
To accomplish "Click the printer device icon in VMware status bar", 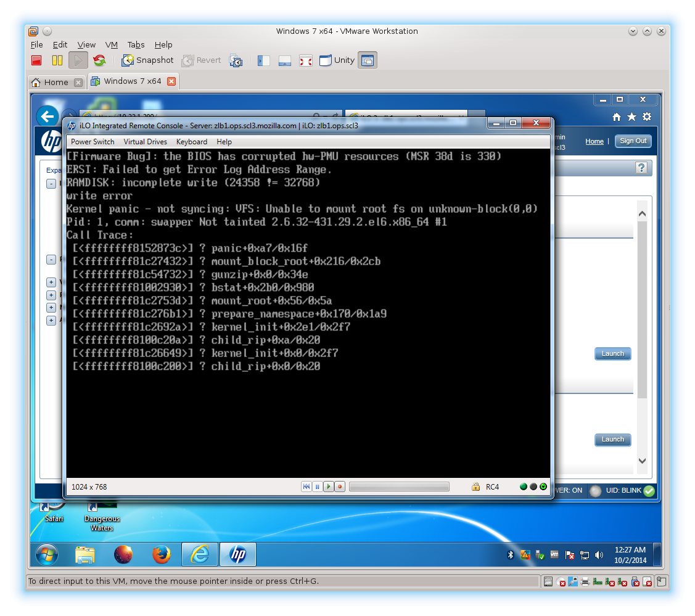I will pyautogui.click(x=585, y=582).
